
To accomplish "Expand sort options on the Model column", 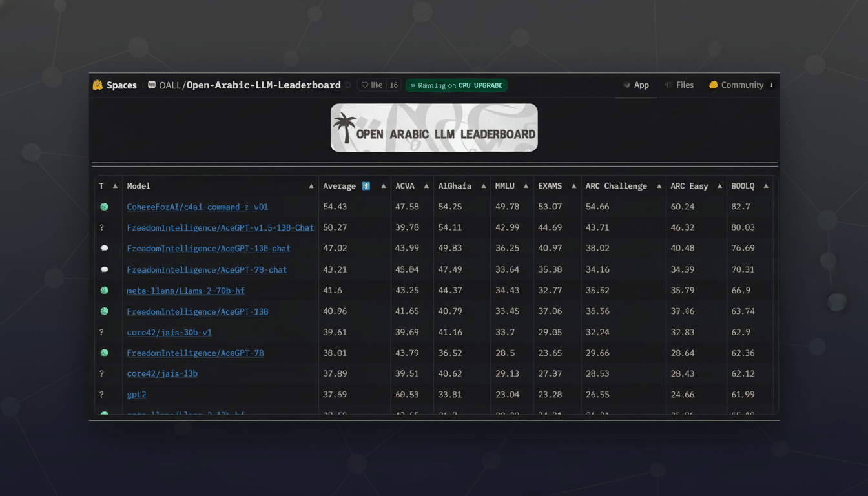I will [311, 185].
